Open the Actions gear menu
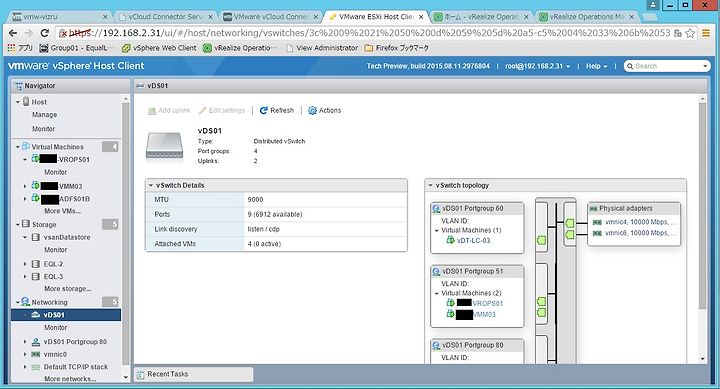Image resolution: width=720 pixels, height=389 pixels. [x=324, y=110]
